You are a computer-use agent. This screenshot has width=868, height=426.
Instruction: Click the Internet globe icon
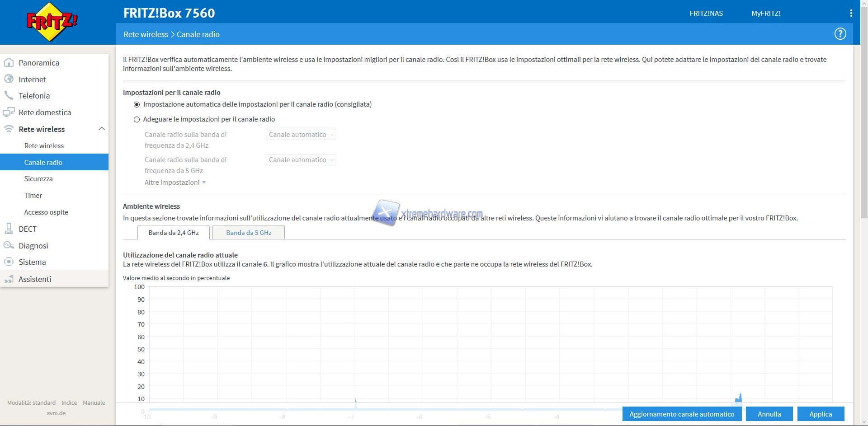[9, 79]
